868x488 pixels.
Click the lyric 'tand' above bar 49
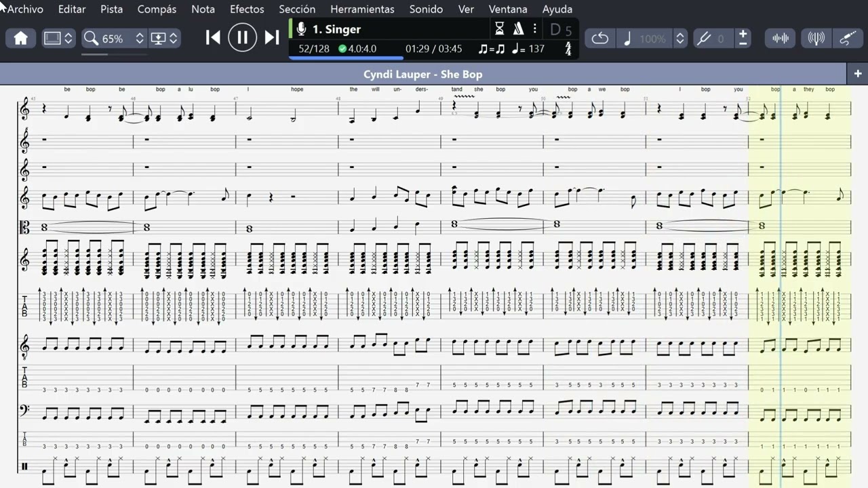click(457, 89)
